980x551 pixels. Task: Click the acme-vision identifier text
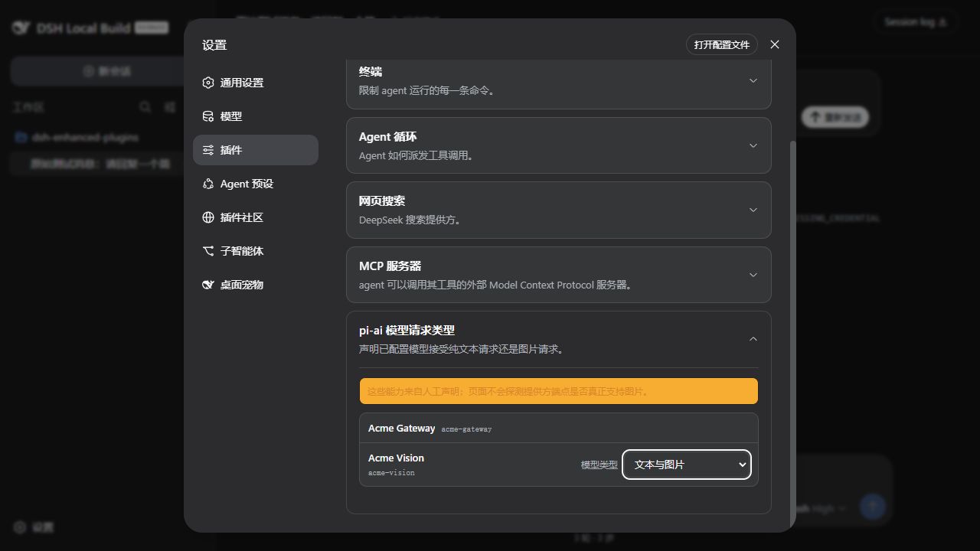[x=391, y=473]
